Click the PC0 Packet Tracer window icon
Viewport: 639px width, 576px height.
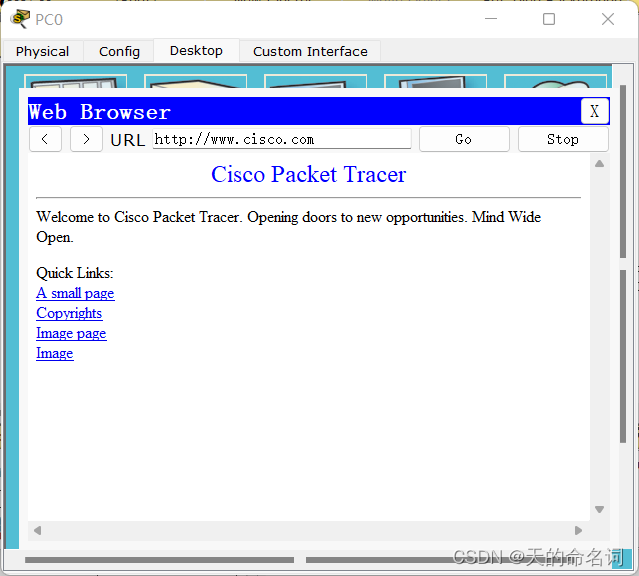pyautogui.click(x=20, y=19)
